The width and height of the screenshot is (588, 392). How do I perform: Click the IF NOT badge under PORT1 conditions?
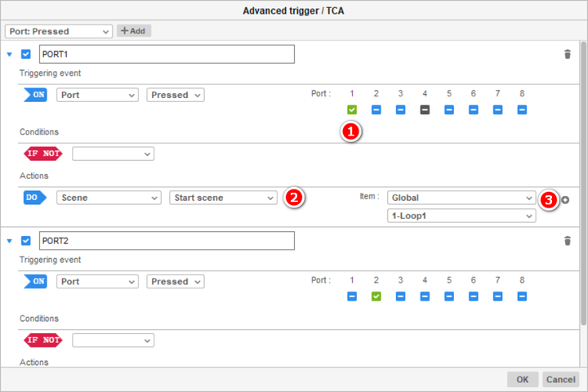[42, 154]
